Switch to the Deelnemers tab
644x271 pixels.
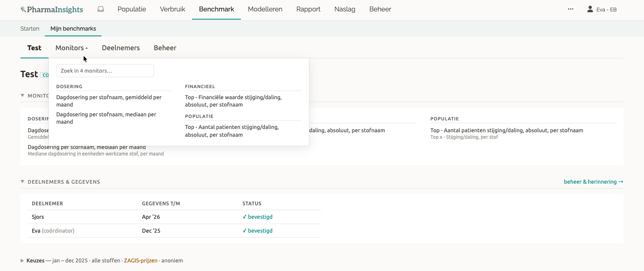121,48
